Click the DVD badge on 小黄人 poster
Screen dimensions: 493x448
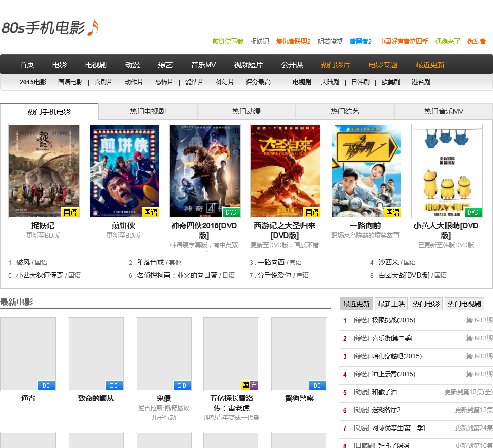point(473,212)
